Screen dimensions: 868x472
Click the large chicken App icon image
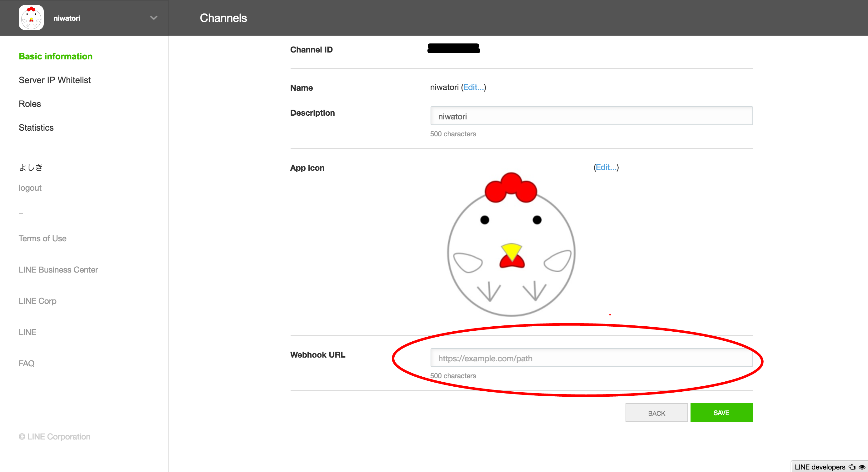pyautogui.click(x=511, y=245)
